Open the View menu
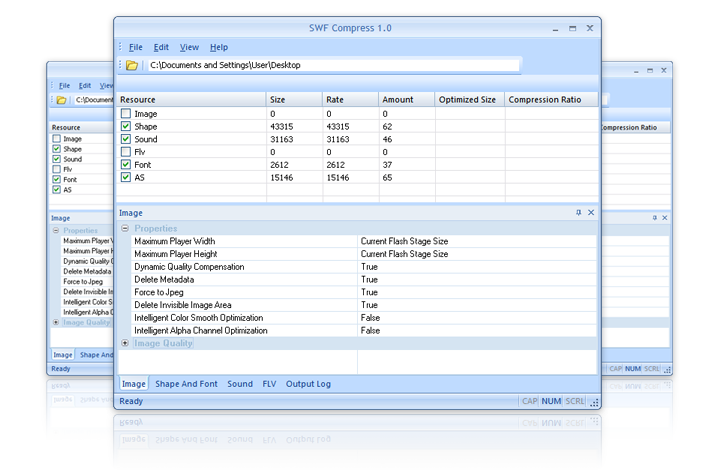 click(x=189, y=47)
